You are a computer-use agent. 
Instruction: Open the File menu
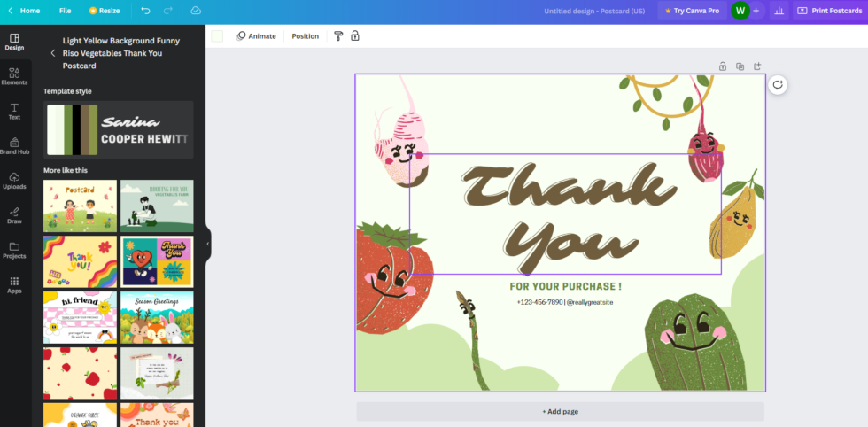65,11
